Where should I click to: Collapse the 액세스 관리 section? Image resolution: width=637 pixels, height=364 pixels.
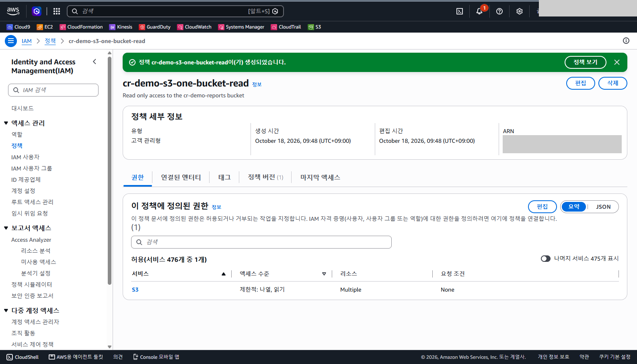[6, 123]
